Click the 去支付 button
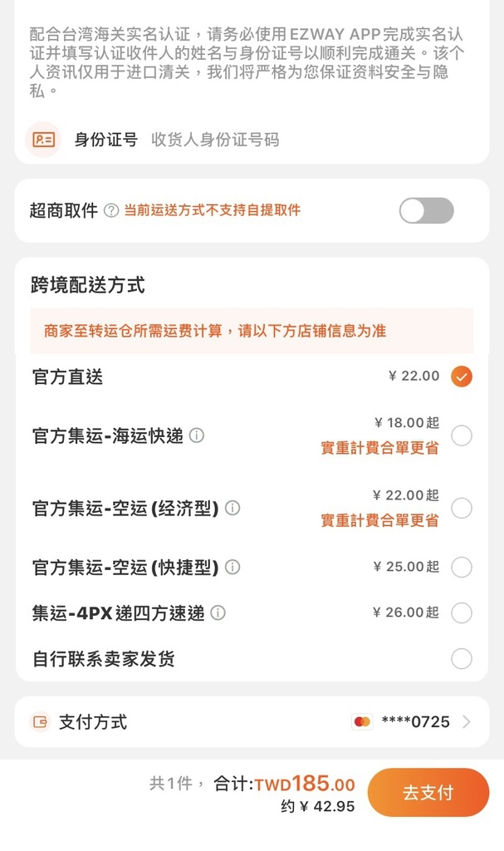The height and width of the screenshot is (851, 504). pyautogui.click(x=428, y=792)
